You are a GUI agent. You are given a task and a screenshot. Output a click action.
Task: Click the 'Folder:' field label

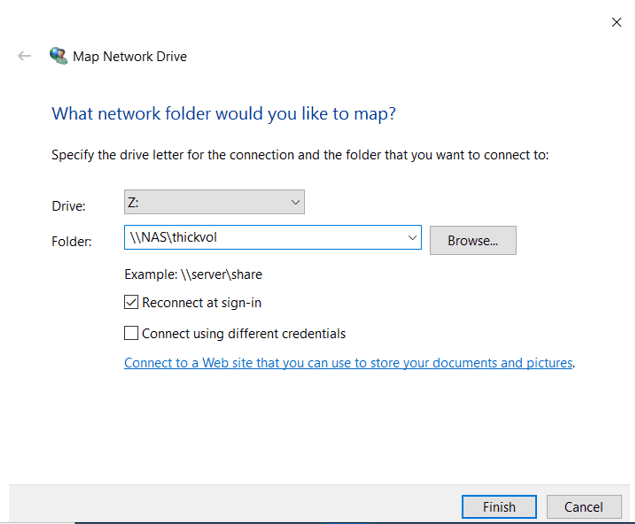point(71,241)
